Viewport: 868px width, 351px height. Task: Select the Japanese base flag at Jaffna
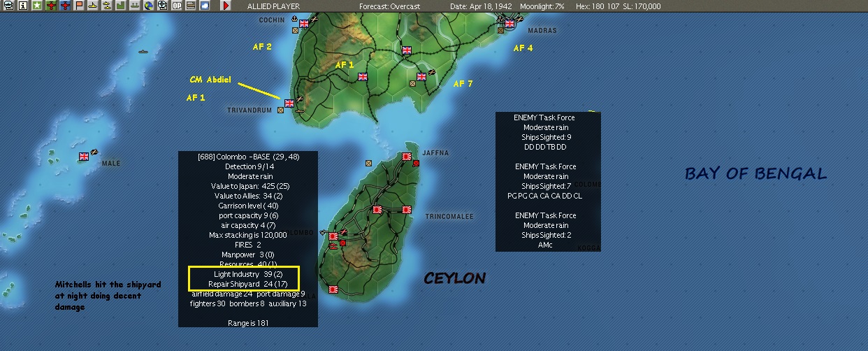(407, 157)
